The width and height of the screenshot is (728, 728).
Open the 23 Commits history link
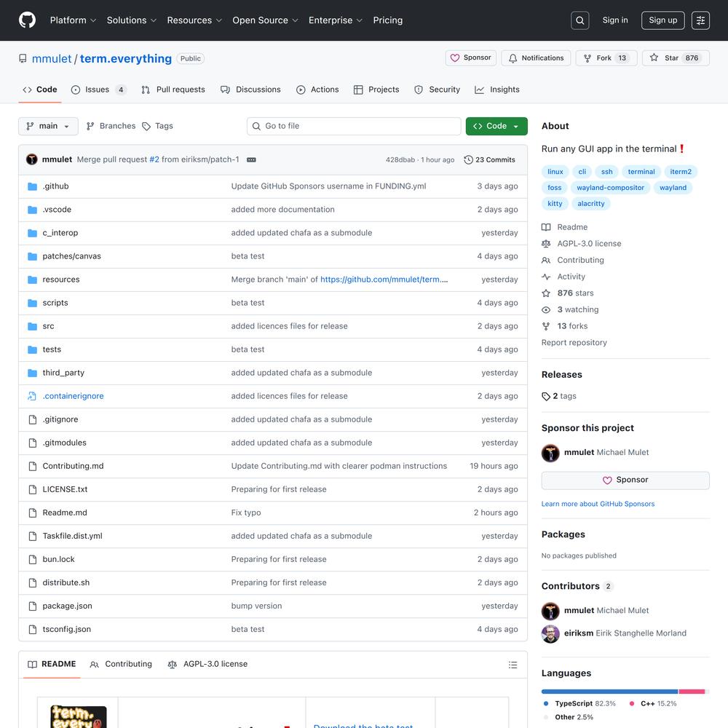coord(490,159)
